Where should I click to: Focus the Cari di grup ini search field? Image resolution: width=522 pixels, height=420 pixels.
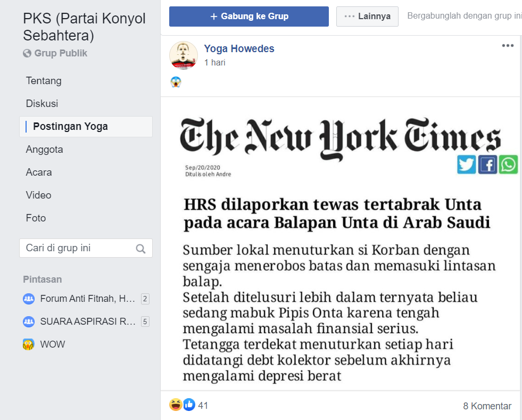pyautogui.click(x=86, y=248)
